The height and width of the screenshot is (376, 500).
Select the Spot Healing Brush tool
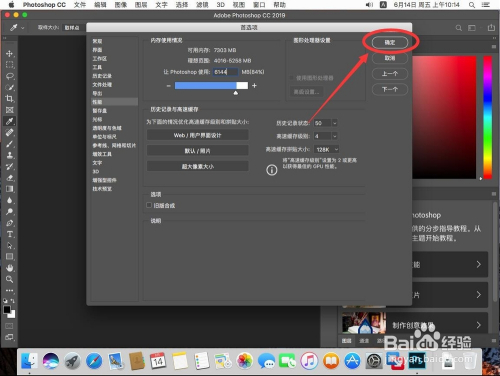pos(10,133)
